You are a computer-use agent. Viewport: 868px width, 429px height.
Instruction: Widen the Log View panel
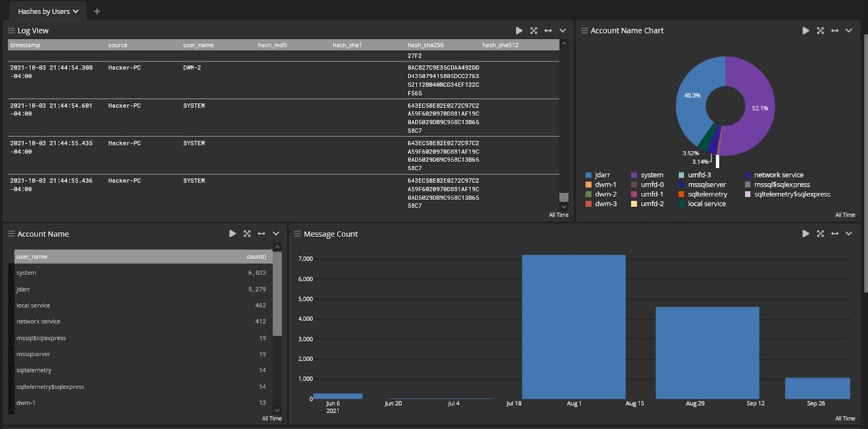click(548, 30)
